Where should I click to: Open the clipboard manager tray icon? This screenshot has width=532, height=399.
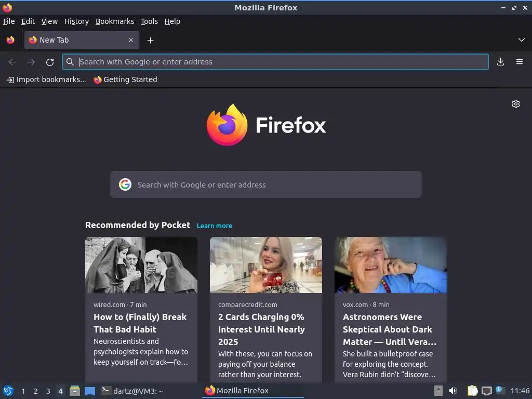pos(472,391)
